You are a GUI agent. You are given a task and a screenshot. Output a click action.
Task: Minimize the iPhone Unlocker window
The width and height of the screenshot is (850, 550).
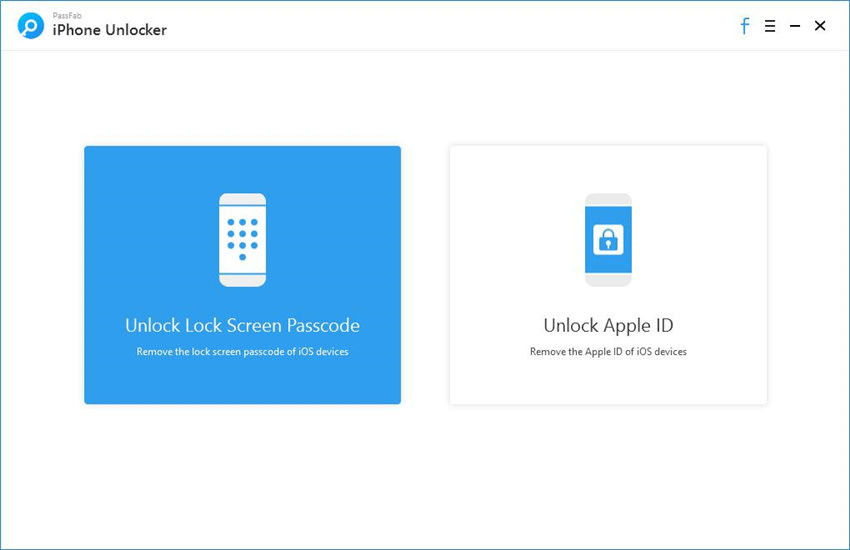pyautogui.click(x=795, y=26)
